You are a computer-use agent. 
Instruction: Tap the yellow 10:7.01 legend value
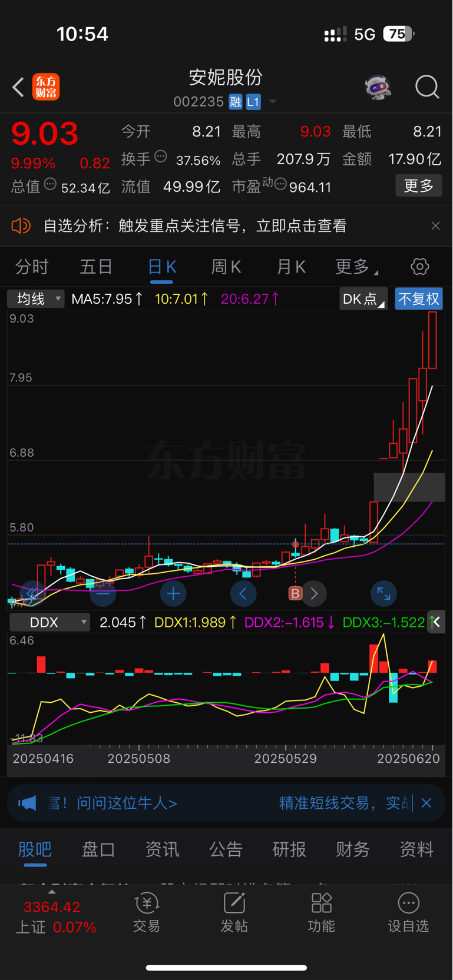coord(181,299)
